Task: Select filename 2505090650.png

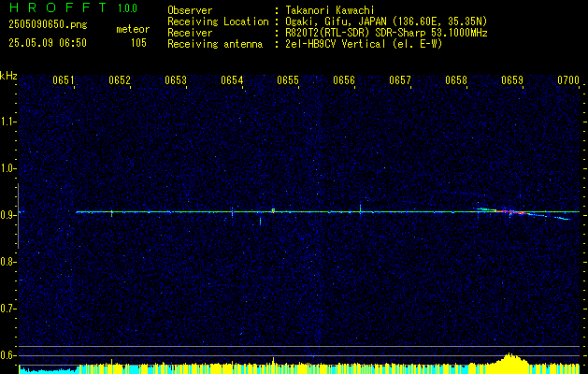Action: click(x=48, y=25)
